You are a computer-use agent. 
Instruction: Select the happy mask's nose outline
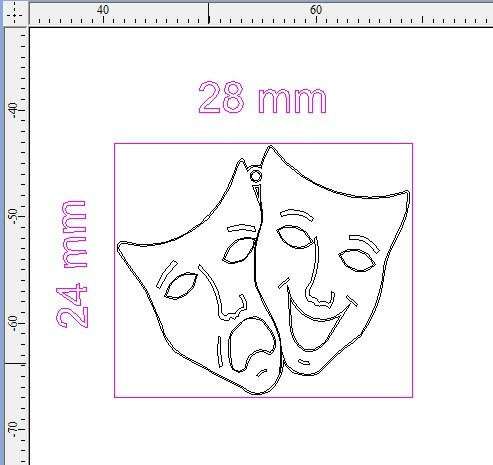[x=319, y=272]
